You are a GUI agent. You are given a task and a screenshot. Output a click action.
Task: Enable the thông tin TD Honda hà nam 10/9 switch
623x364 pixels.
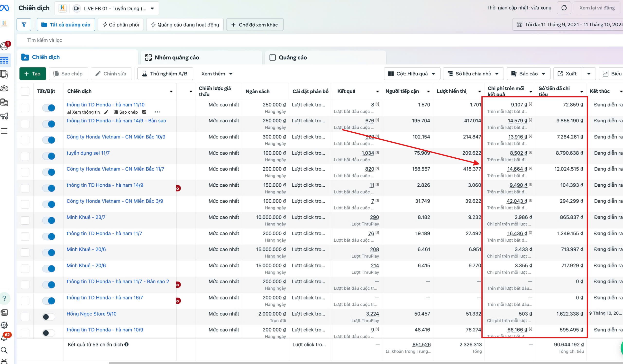pos(49,333)
